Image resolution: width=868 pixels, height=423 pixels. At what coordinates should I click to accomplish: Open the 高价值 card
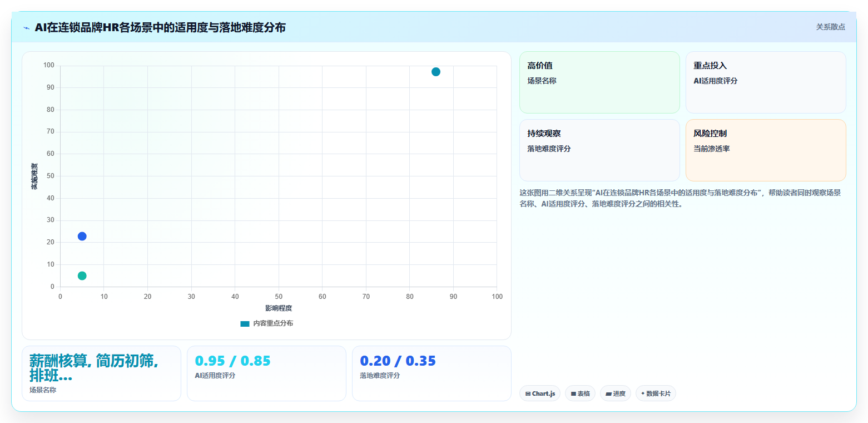click(599, 82)
